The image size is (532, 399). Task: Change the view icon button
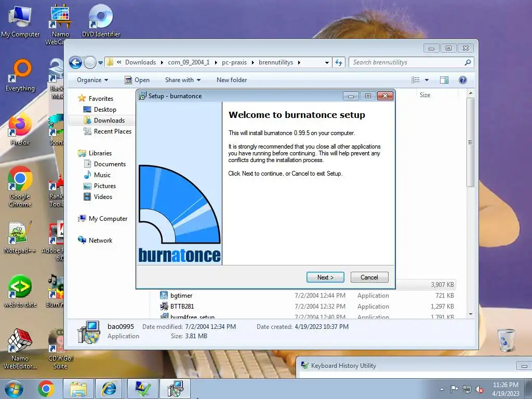pyautogui.click(x=415, y=80)
